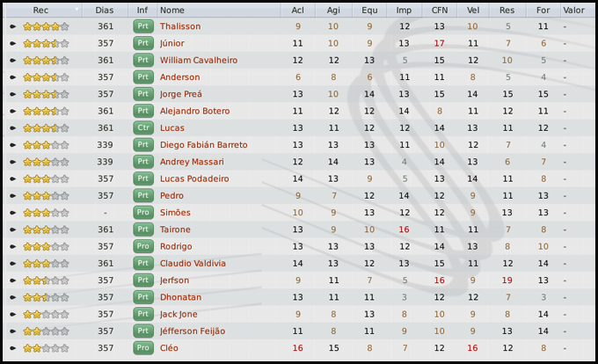Click the Ctr badge beside Lucas
Screen dimensions: 598x364
tap(142, 128)
